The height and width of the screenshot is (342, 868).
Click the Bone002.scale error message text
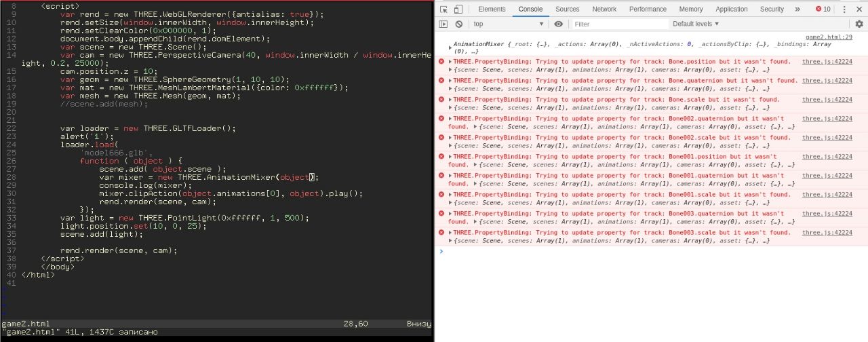[620, 138]
